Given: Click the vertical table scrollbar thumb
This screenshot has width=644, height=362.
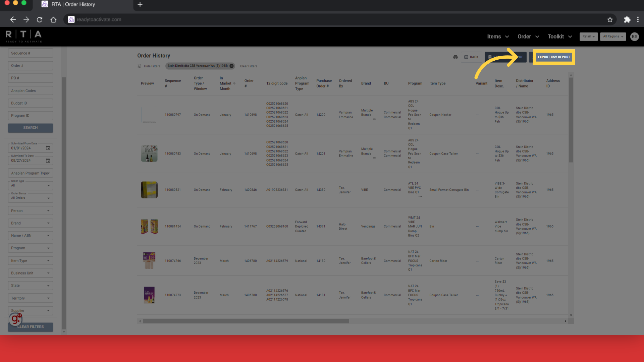Looking at the screenshot, I should coord(571,120).
